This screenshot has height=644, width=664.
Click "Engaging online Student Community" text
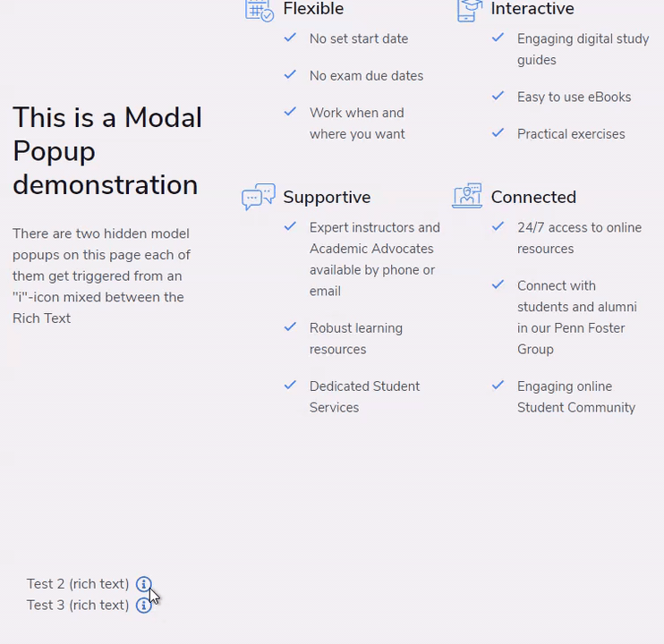tap(575, 397)
